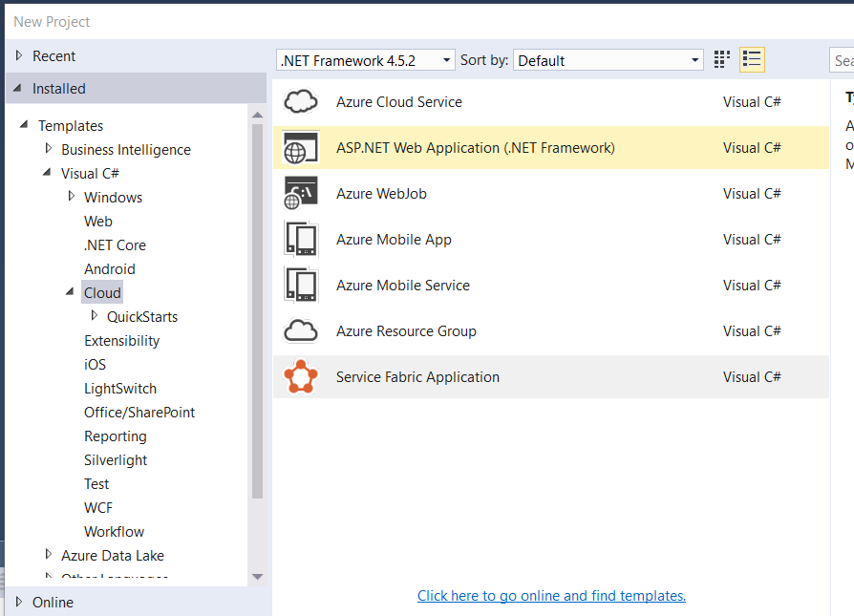Collapse the Installed section
Image resolution: width=854 pixels, height=616 pixels.
tap(18, 88)
